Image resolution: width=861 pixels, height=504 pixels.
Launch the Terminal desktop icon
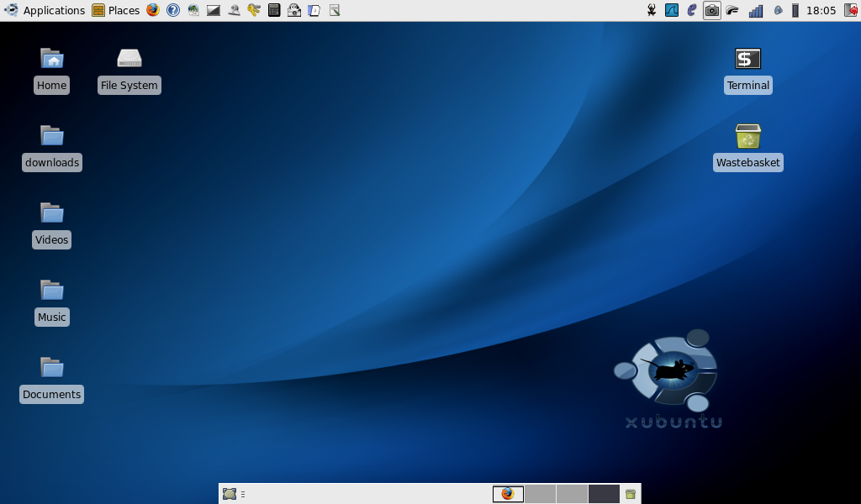click(747, 59)
